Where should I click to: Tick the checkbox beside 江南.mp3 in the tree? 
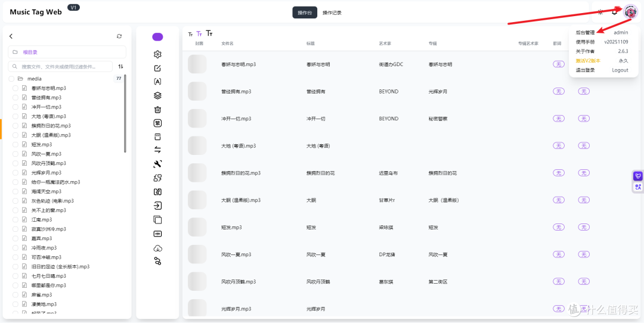[x=15, y=219]
